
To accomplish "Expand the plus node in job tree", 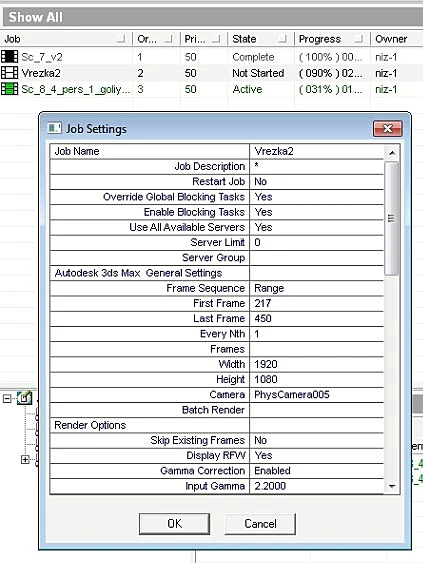I will click(25, 459).
